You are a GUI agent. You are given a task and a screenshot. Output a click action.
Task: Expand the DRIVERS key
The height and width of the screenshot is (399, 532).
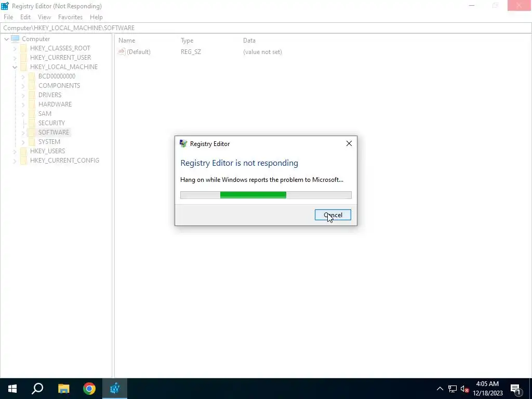(23, 95)
